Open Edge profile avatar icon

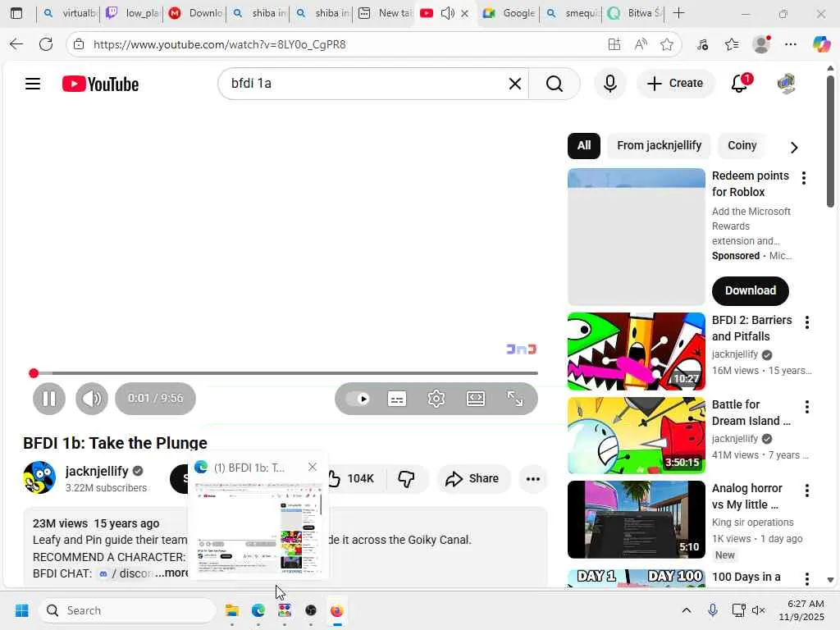pos(761,44)
